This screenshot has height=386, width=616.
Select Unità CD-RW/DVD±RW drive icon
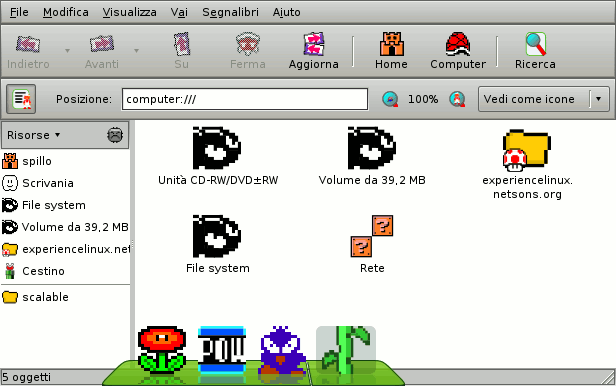[217, 148]
